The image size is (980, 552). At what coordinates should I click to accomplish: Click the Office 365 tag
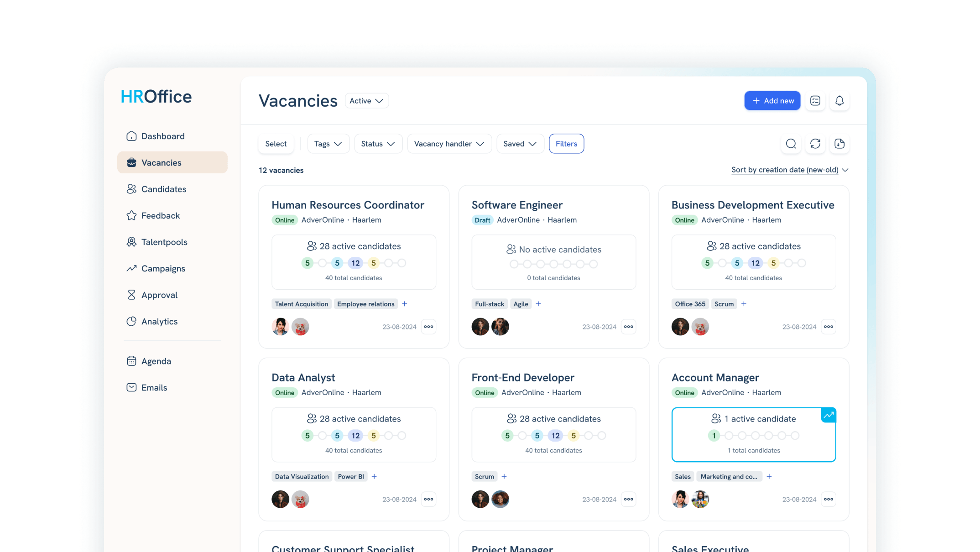(x=690, y=304)
